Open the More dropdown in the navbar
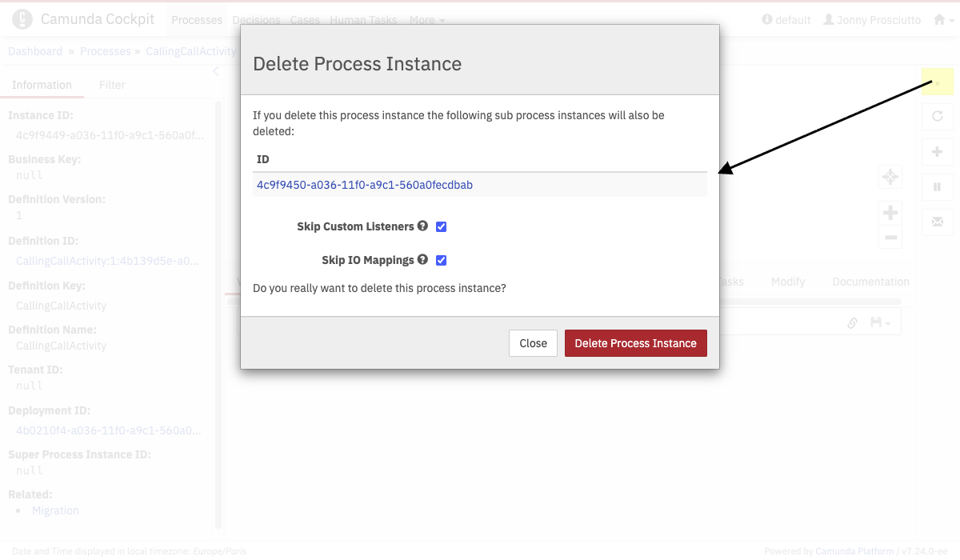This screenshot has height=560, width=960. [x=427, y=20]
